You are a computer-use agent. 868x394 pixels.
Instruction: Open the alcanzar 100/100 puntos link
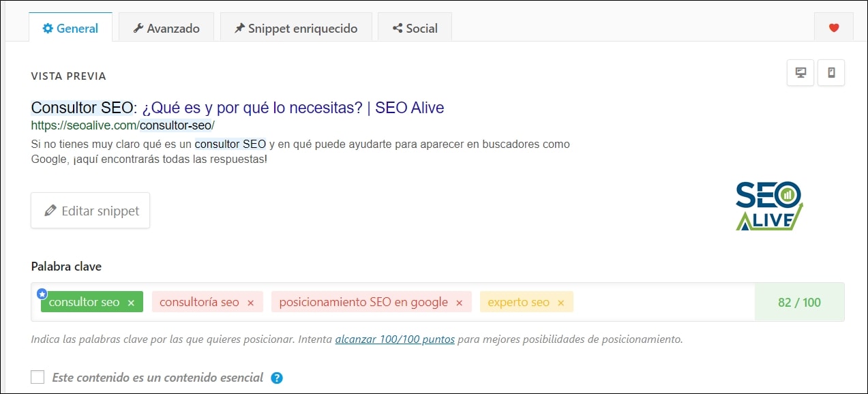(x=395, y=339)
